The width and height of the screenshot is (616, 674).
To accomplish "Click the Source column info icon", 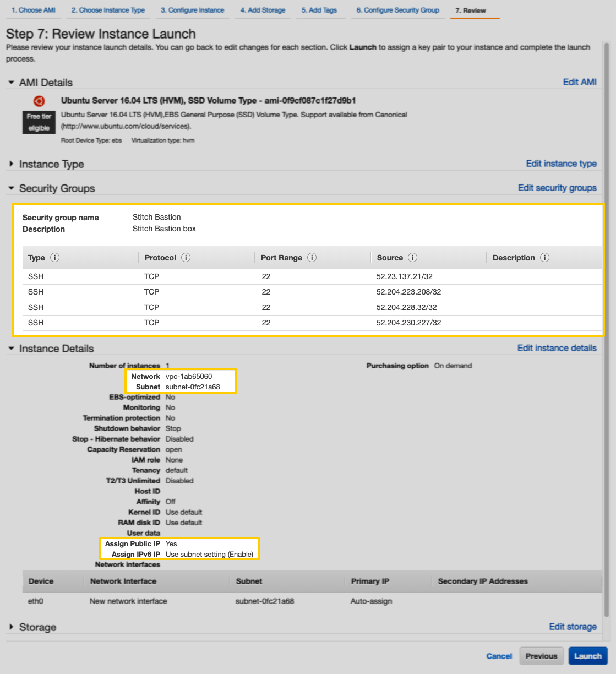I will 412,257.
